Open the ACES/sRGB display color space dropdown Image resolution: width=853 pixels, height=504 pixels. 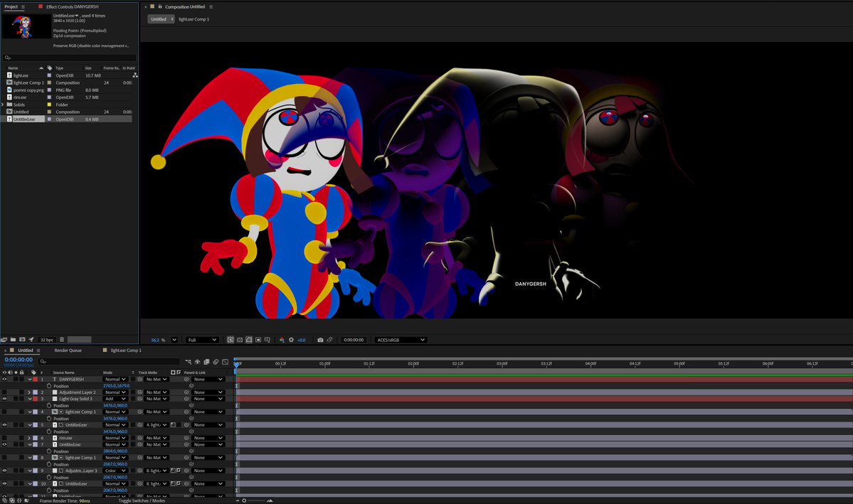point(401,340)
